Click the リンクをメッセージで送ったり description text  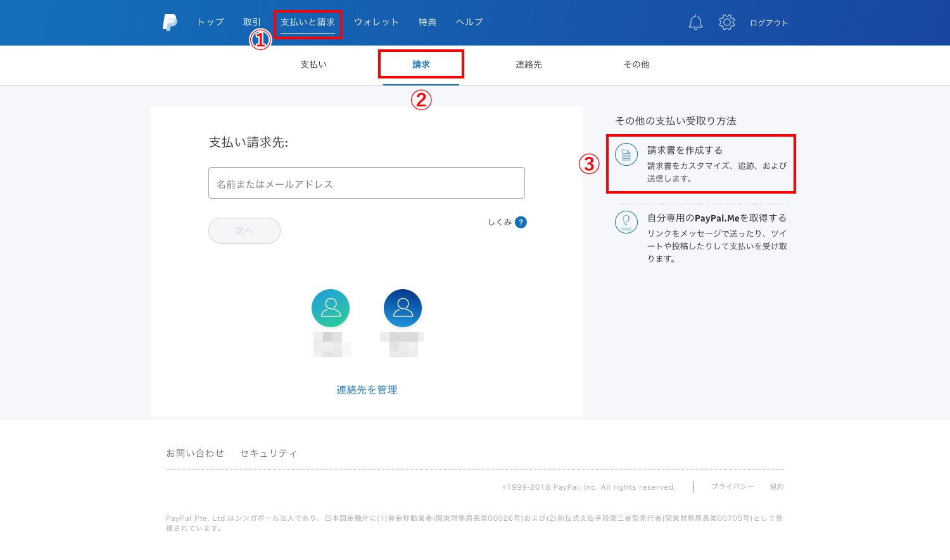click(x=717, y=246)
